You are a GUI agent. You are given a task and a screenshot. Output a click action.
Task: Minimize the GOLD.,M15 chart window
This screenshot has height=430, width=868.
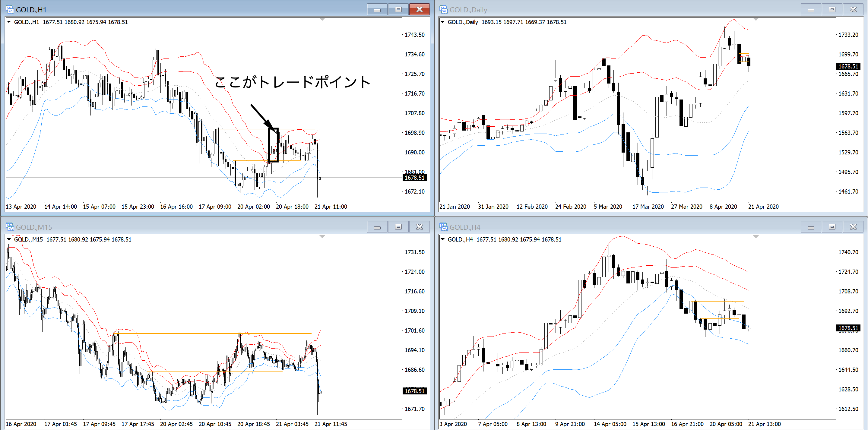[x=377, y=227]
